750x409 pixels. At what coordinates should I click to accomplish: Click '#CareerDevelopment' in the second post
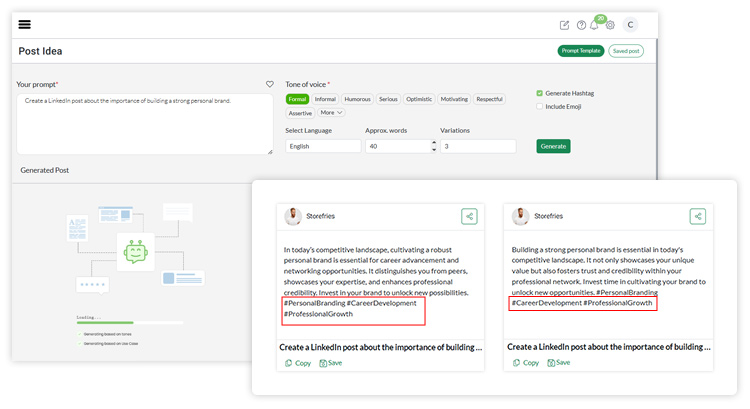point(547,303)
